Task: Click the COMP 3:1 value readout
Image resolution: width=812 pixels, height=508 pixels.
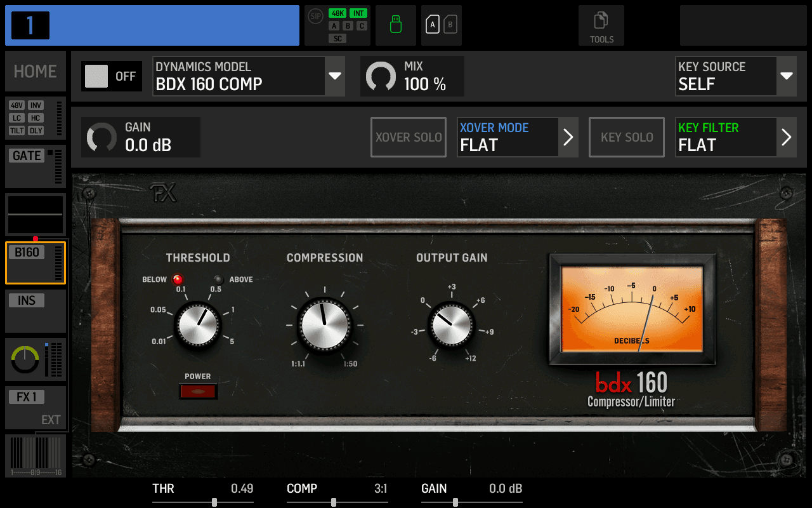Action: (381, 489)
